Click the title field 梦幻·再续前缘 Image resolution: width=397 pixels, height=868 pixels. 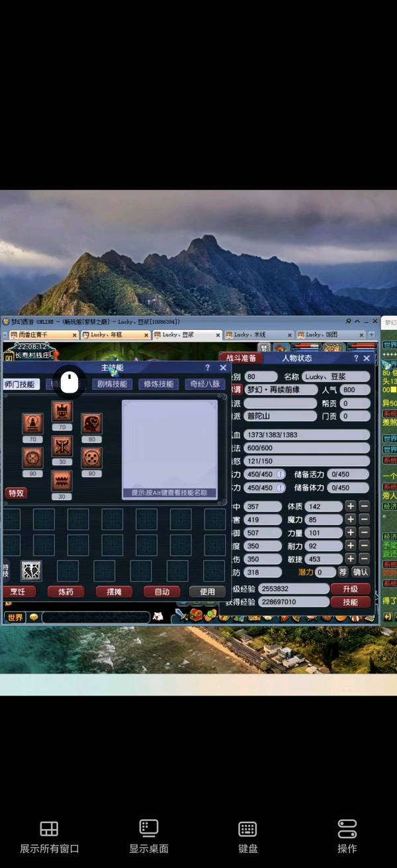point(281,390)
